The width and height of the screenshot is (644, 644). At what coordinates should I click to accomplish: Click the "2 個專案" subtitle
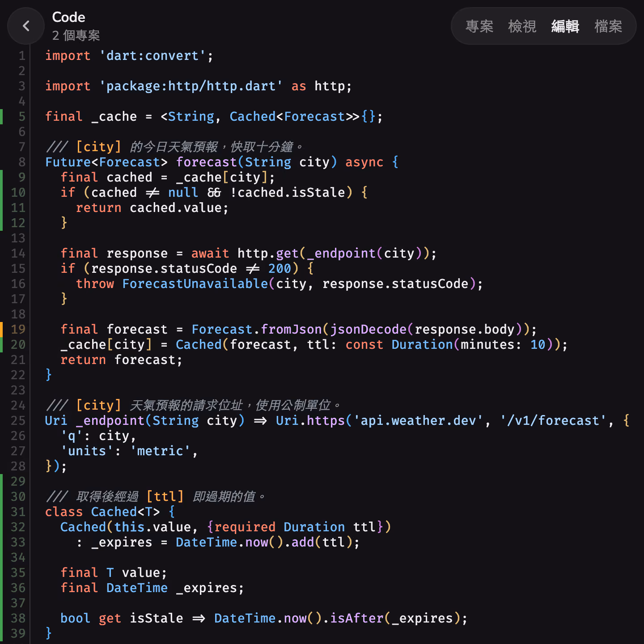pos(76,35)
